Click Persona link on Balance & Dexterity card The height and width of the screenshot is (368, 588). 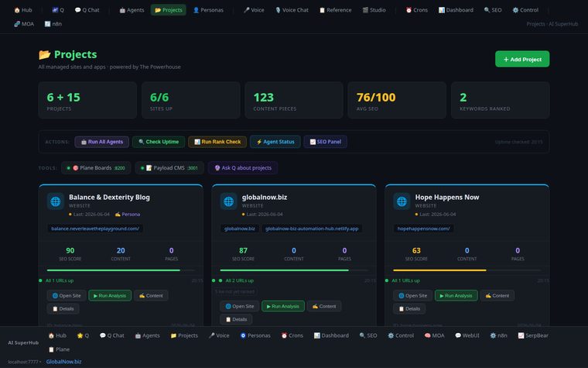click(x=128, y=215)
